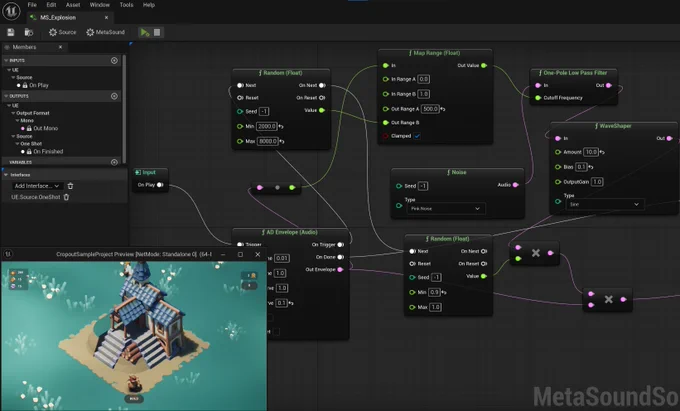The width and height of the screenshot is (680, 411).
Task: Reset Out Range A 500.0 via arrow icon
Action: click(x=443, y=109)
